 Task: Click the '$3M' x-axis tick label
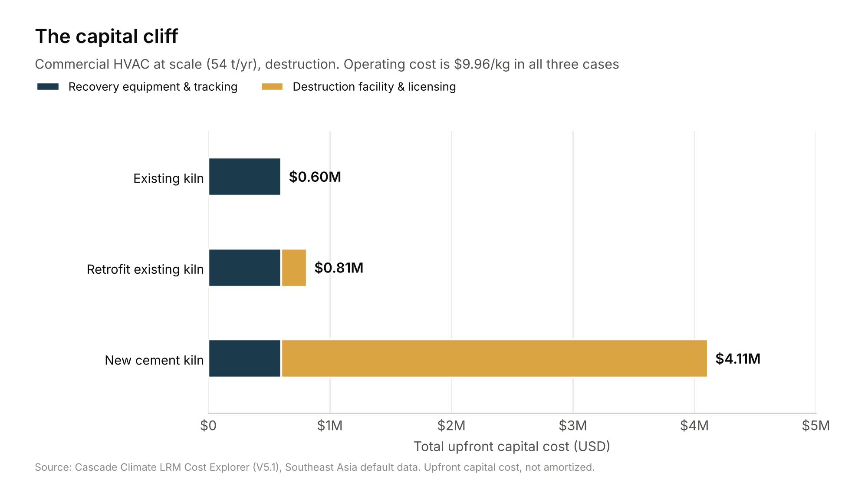pyautogui.click(x=573, y=426)
